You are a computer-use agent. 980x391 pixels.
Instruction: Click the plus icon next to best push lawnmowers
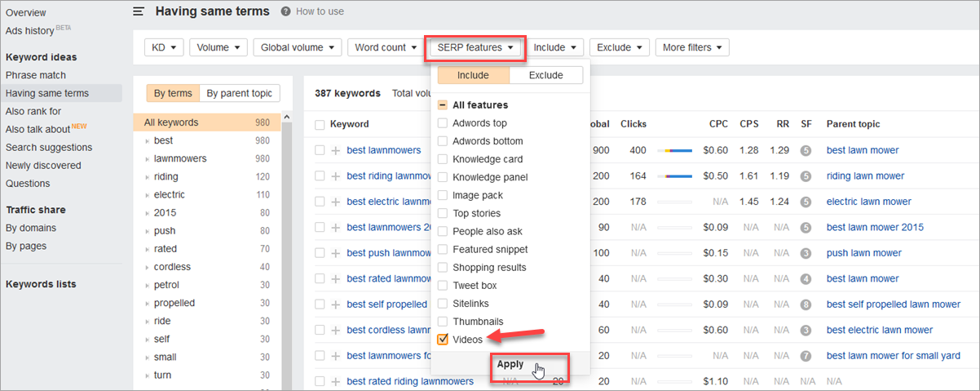[336, 253]
